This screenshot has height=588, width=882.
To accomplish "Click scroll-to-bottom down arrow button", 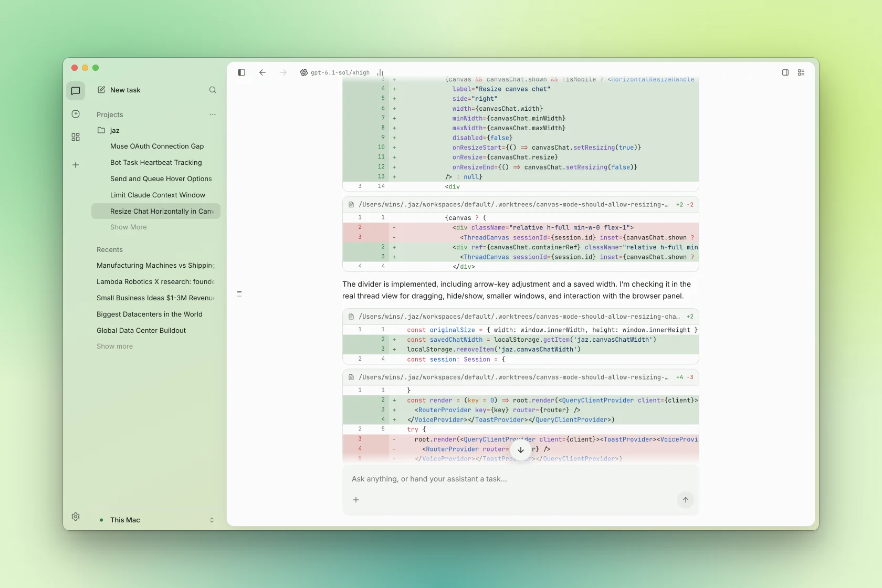I will tap(521, 450).
